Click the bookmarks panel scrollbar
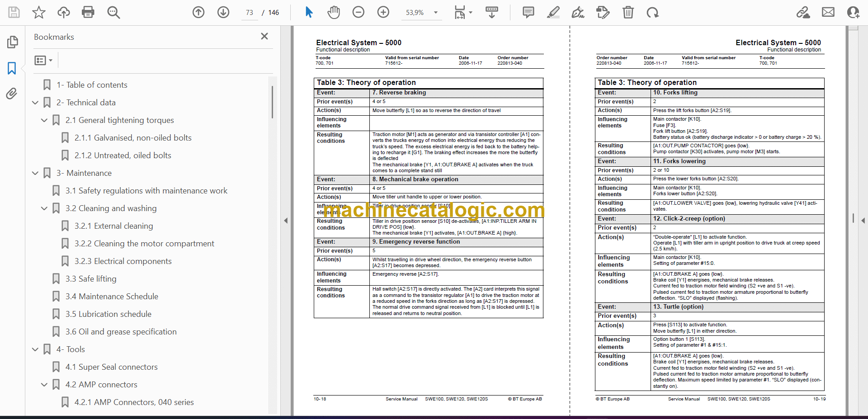 click(x=272, y=102)
